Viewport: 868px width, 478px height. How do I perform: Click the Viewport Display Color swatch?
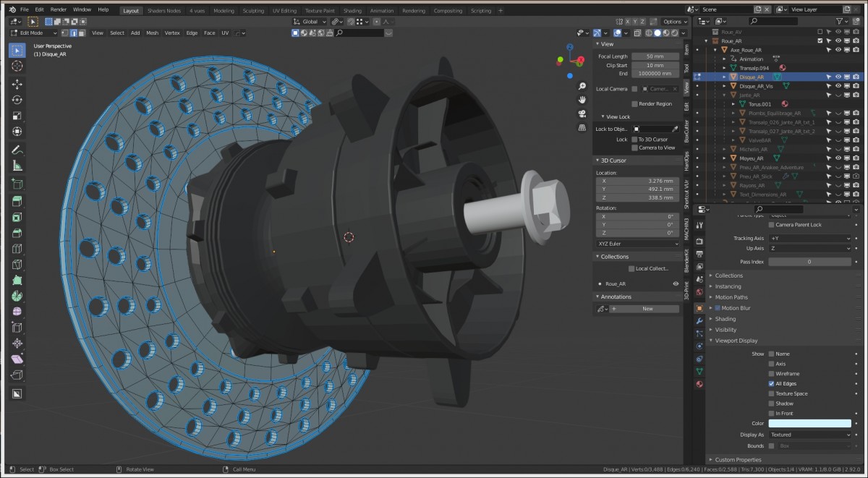pyautogui.click(x=809, y=424)
